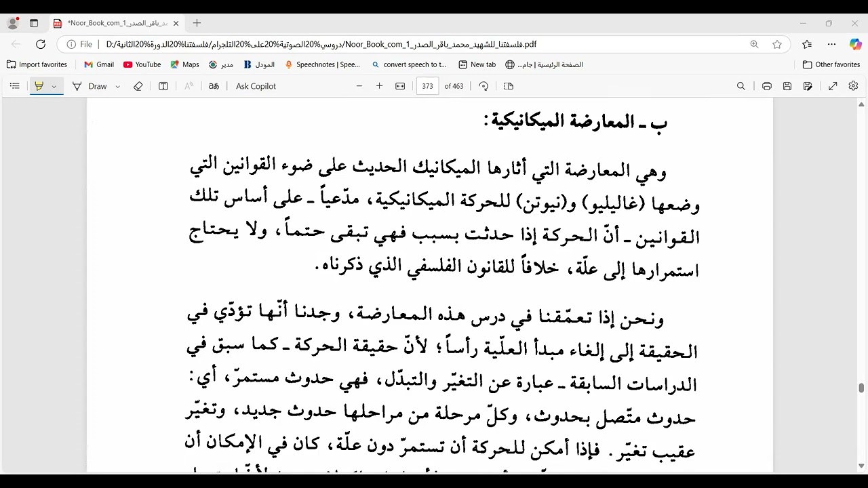The image size is (868, 488).
Task: Open a new tab with the plus button
Action: [197, 23]
